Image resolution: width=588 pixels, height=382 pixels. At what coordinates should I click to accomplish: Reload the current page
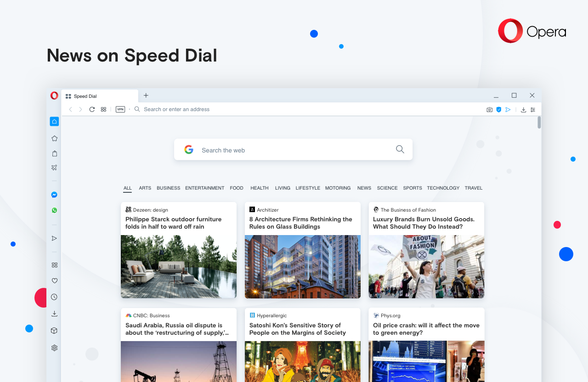[x=92, y=109]
